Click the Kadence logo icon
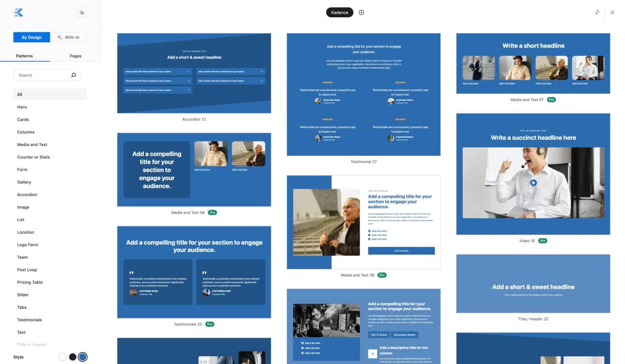This screenshot has height=364, width=625. (18, 13)
